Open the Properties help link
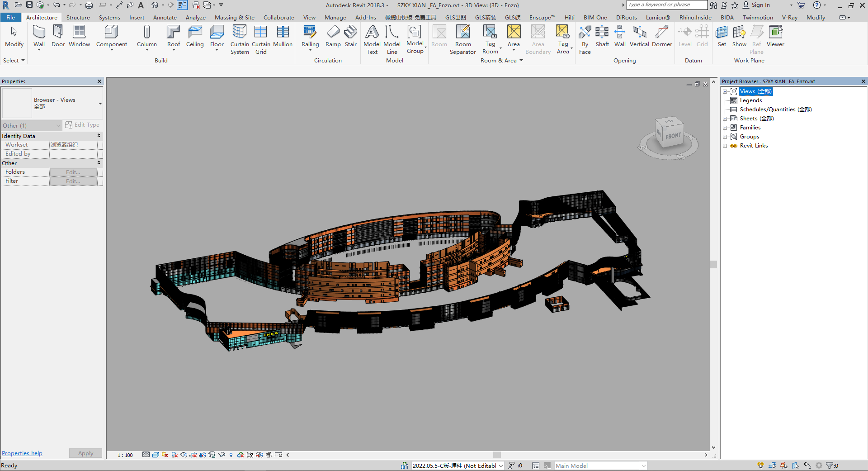Viewport: 868px width, 471px height. tap(22, 453)
